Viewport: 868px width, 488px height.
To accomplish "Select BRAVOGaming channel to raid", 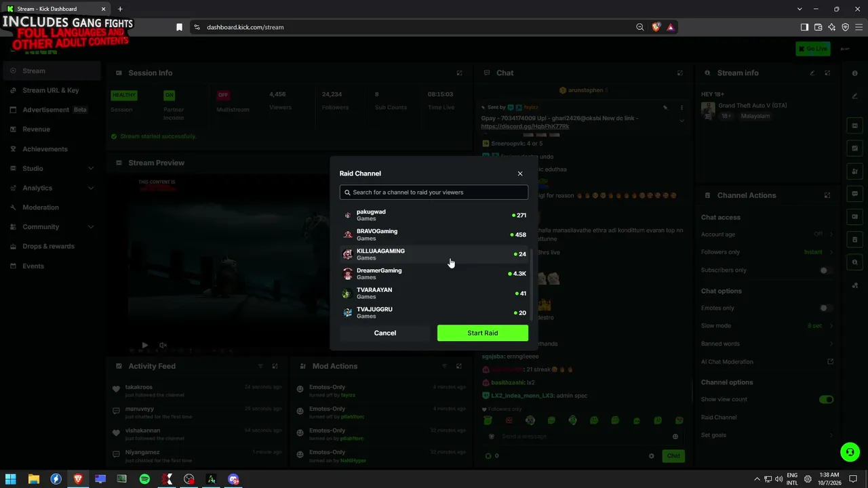I will 434,235.
